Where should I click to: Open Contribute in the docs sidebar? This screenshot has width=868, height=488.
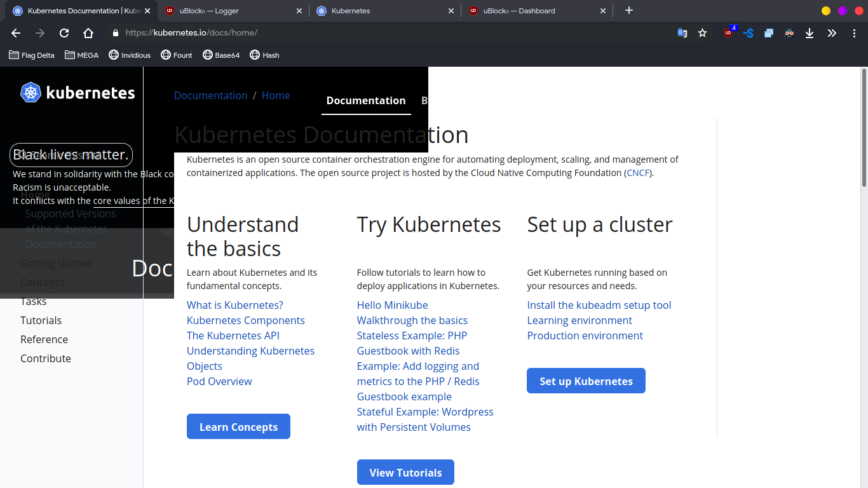(46, 358)
